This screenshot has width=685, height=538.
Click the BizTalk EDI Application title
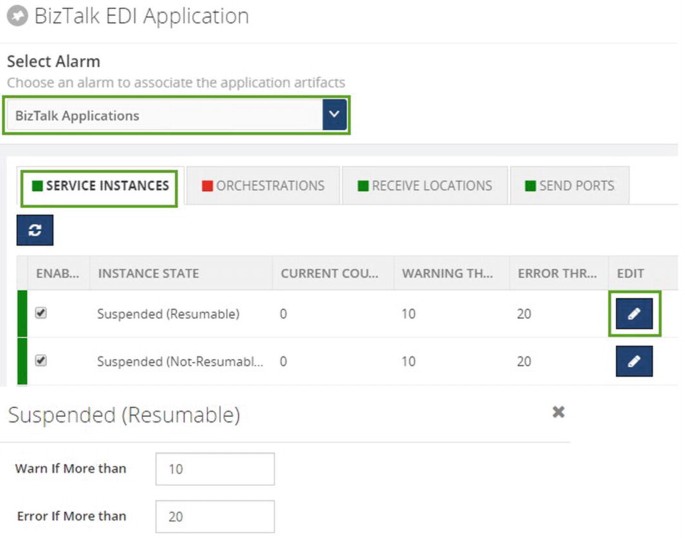[x=142, y=17]
